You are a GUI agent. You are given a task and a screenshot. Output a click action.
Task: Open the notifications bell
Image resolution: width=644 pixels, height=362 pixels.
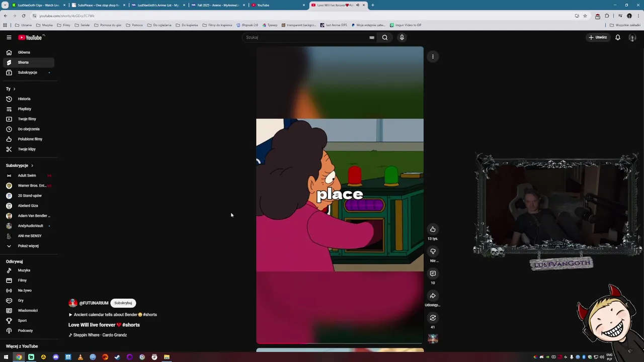[x=618, y=37]
